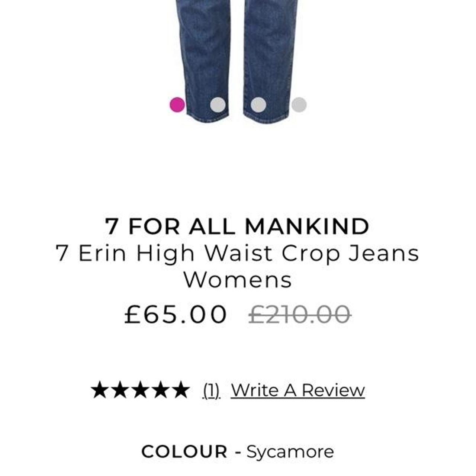Select the pink first image carousel dot
Viewport: 476px width, 476px height.
pyautogui.click(x=177, y=104)
